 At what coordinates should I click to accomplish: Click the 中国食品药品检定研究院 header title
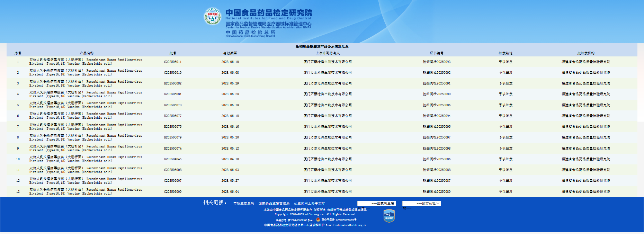tap(269, 13)
